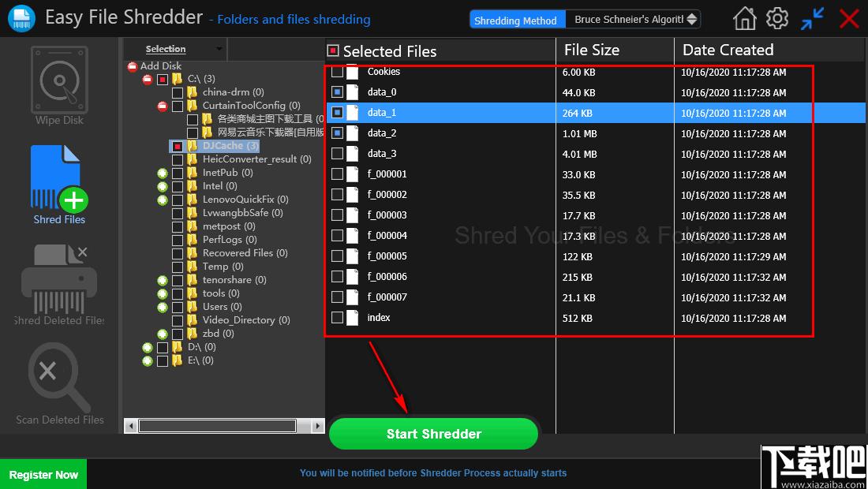Click the Users folder icon
Screen dimensions: 868x489
pyautogui.click(x=192, y=307)
